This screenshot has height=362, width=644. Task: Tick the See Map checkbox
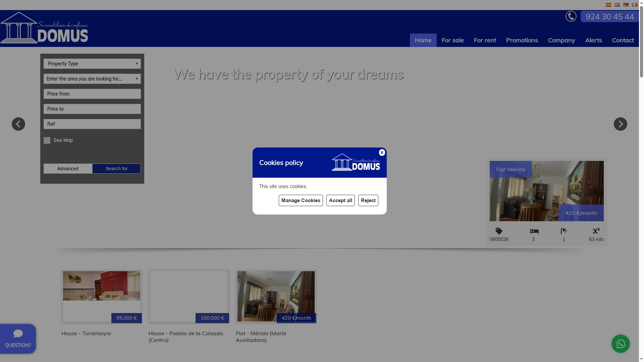pos(47,140)
